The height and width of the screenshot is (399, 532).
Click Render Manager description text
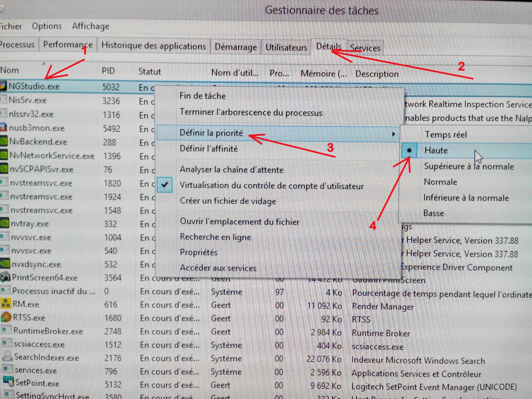pyautogui.click(x=383, y=307)
